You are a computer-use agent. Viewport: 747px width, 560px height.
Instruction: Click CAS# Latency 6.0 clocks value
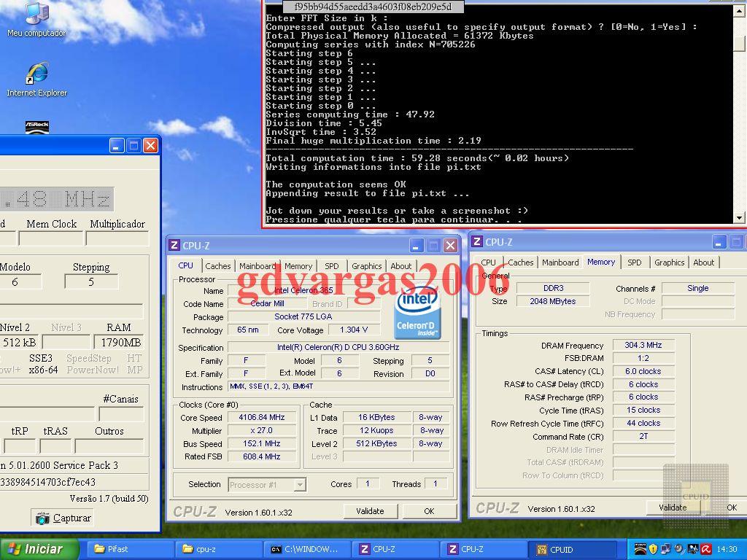(643, 371)
